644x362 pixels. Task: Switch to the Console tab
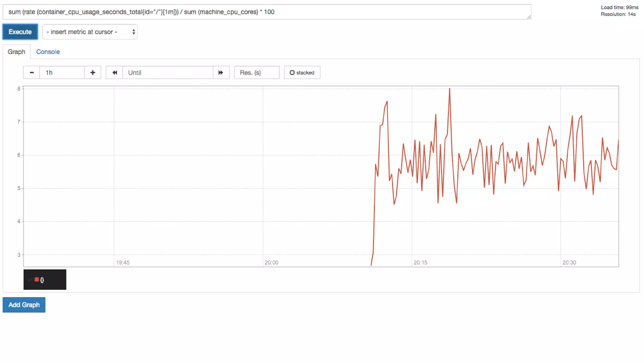48,52
